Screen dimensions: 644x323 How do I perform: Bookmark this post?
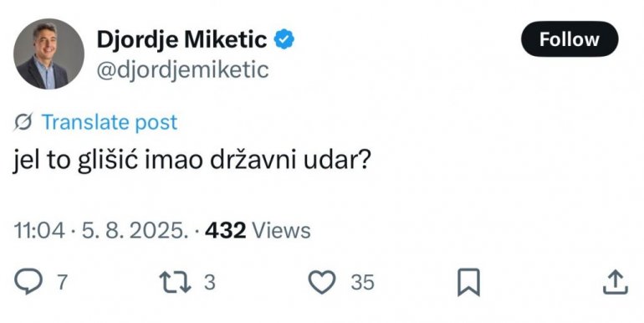468,282
